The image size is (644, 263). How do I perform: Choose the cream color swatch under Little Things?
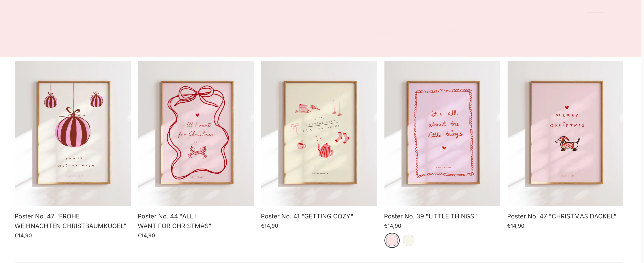pos(408,240)
